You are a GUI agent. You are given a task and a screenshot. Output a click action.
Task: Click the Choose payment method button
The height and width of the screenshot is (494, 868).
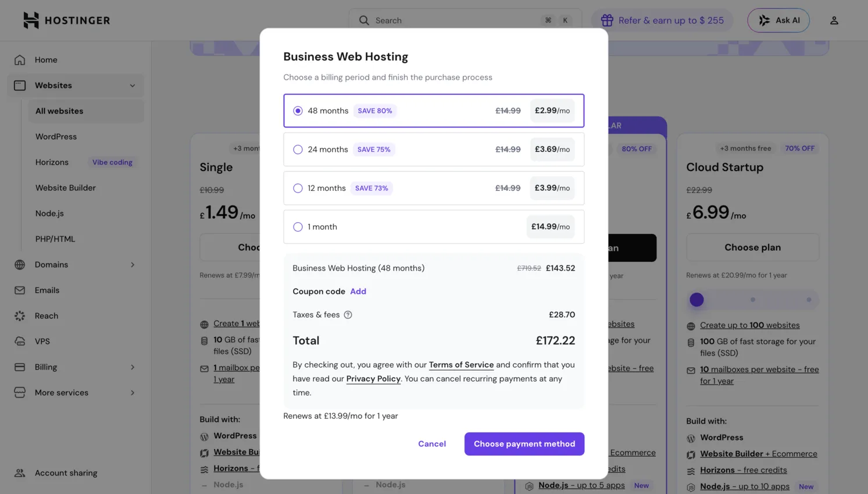point(524,443)
